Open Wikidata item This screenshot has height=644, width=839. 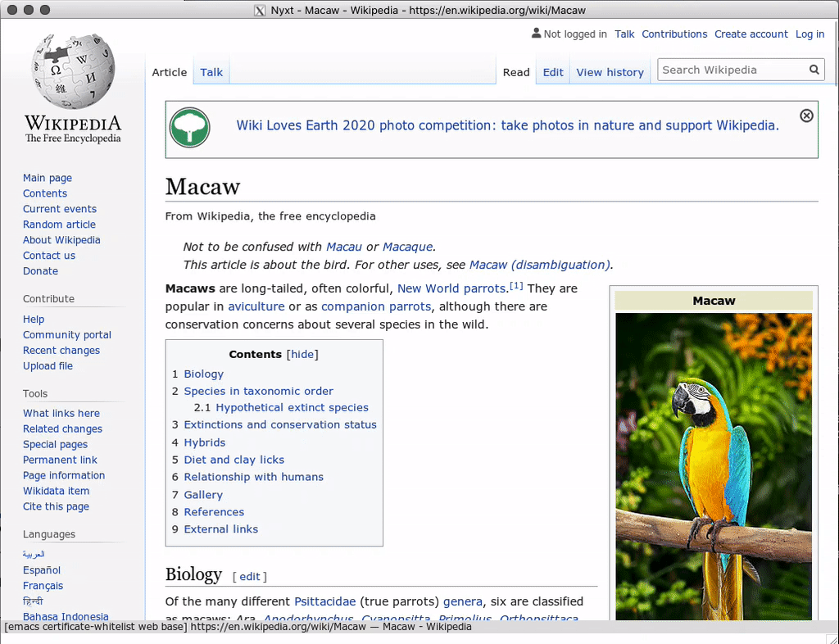(57, 491)
